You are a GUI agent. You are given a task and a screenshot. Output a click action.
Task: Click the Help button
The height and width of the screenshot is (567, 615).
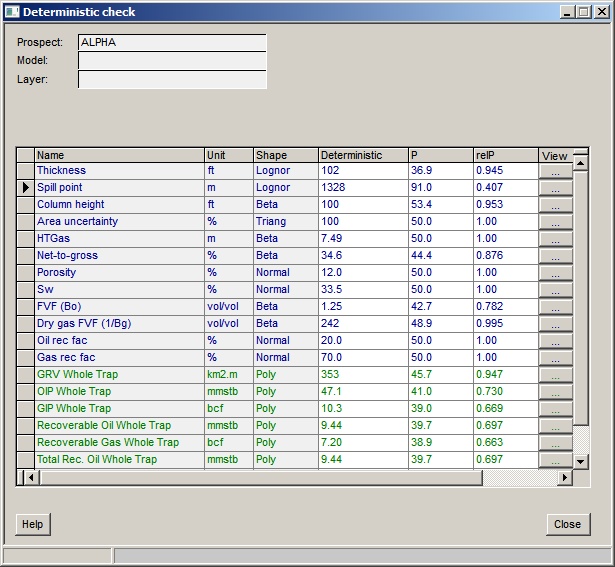(33, 524)
